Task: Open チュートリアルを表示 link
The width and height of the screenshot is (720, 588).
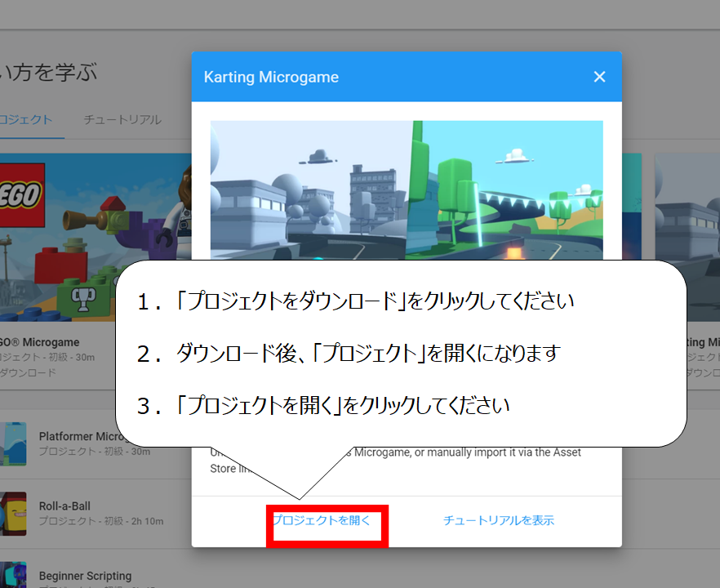Action: (x=499, y=520)
